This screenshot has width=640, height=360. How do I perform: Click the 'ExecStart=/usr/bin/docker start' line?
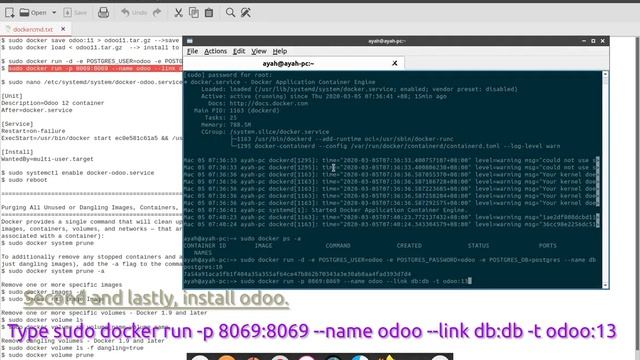(91, 138)
